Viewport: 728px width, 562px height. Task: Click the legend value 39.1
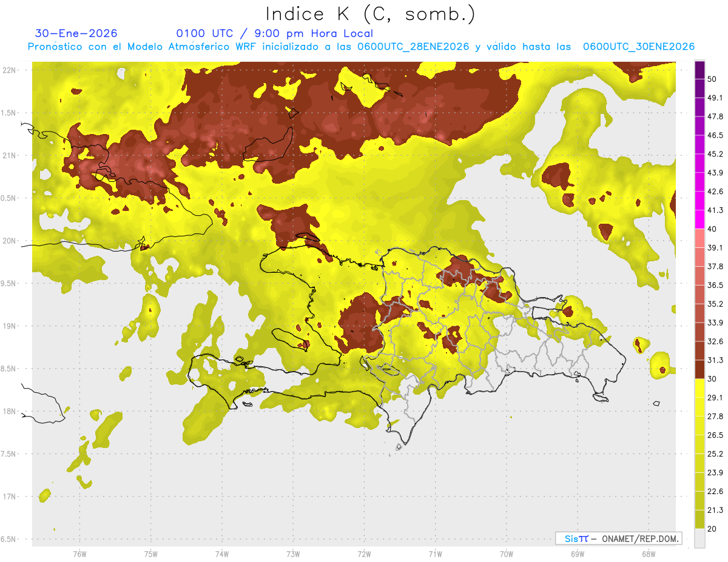(x=715, y=248)
